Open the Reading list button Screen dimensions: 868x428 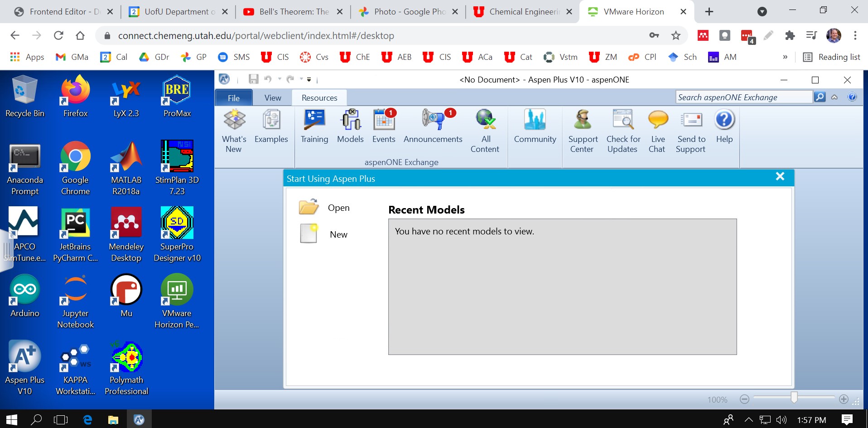831,57
